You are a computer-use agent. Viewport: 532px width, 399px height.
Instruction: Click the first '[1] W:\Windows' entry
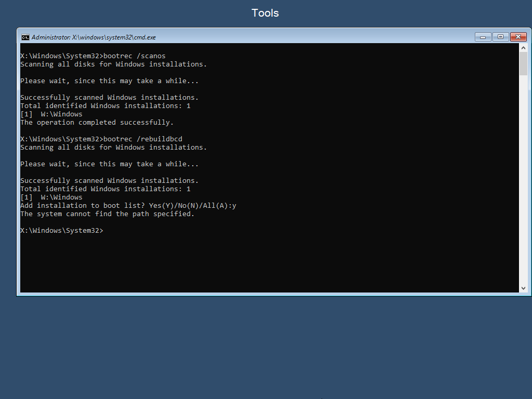click(x=51, y=114)
